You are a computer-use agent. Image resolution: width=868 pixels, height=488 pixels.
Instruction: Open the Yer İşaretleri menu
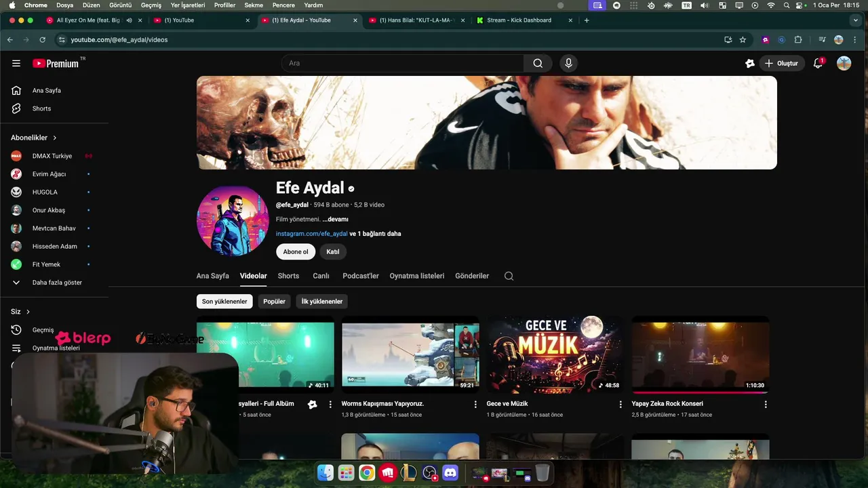(x=188, y=5)
